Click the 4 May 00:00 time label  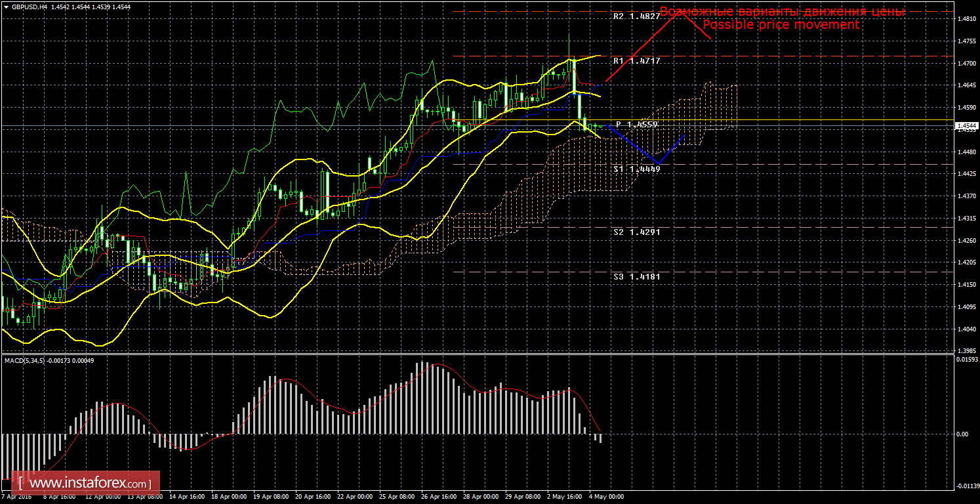[607, 497]
